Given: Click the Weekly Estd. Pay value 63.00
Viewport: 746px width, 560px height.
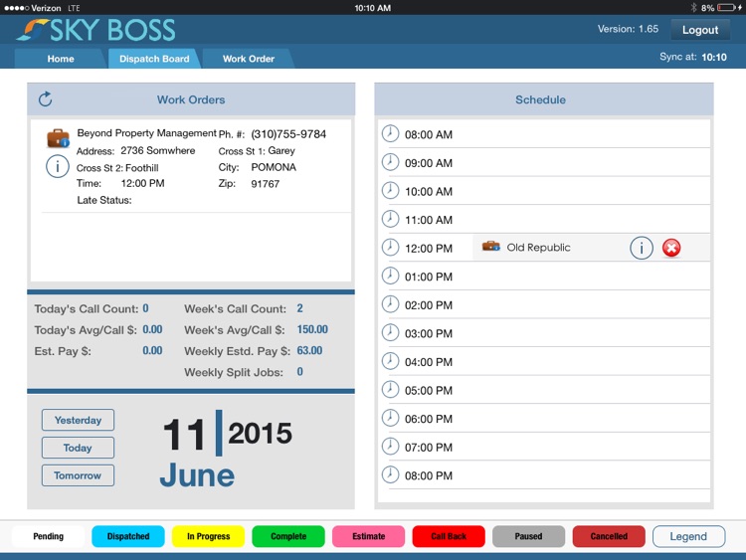Looking at the screenshot, I should [x=309, y=350].
